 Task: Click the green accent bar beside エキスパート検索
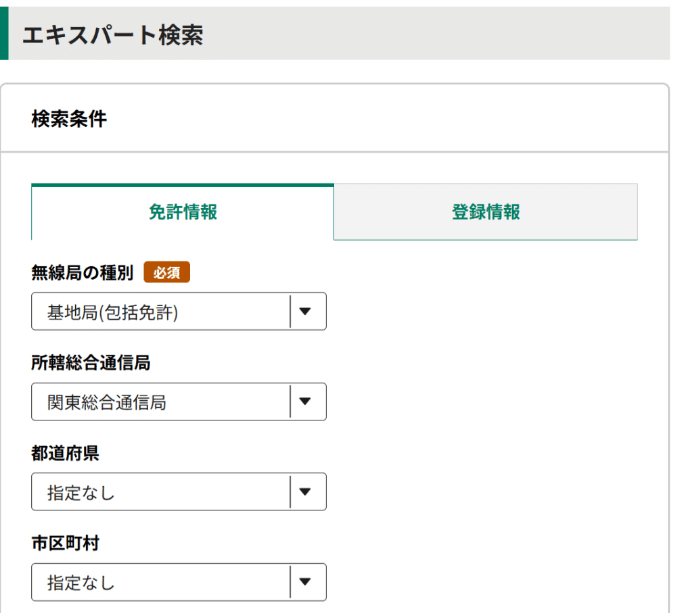tap(4, 34)
